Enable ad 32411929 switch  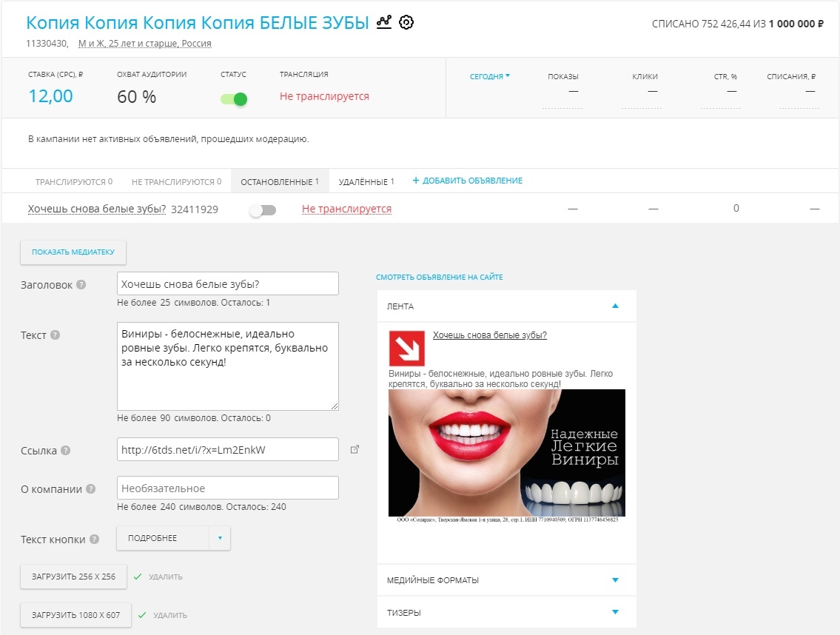(263, 210)
